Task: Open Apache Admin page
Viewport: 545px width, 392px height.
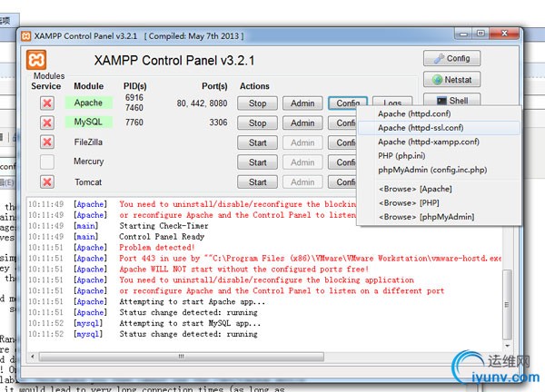Action: pyautogui.click(x=302, y=103)
